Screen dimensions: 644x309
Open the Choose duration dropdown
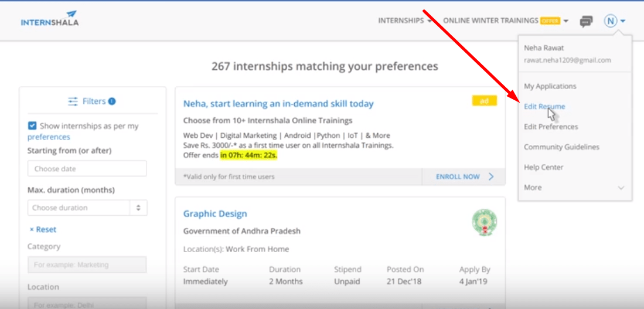tap(87, 208)
